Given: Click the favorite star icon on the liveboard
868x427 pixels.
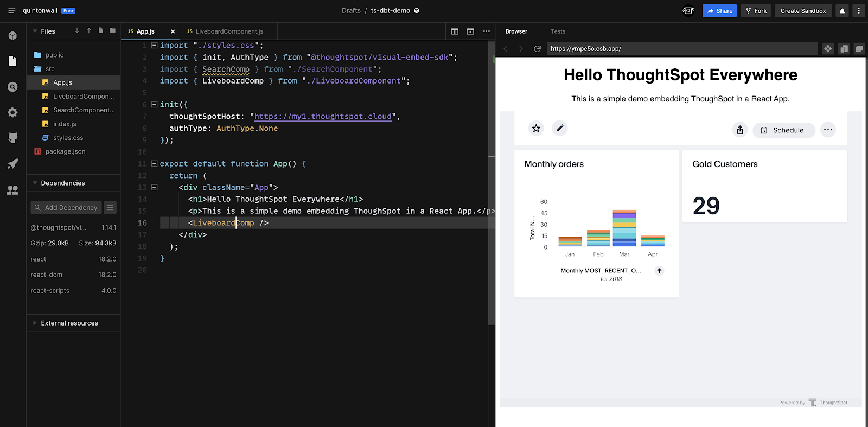Looking at the screenshot, I should 536,129.
